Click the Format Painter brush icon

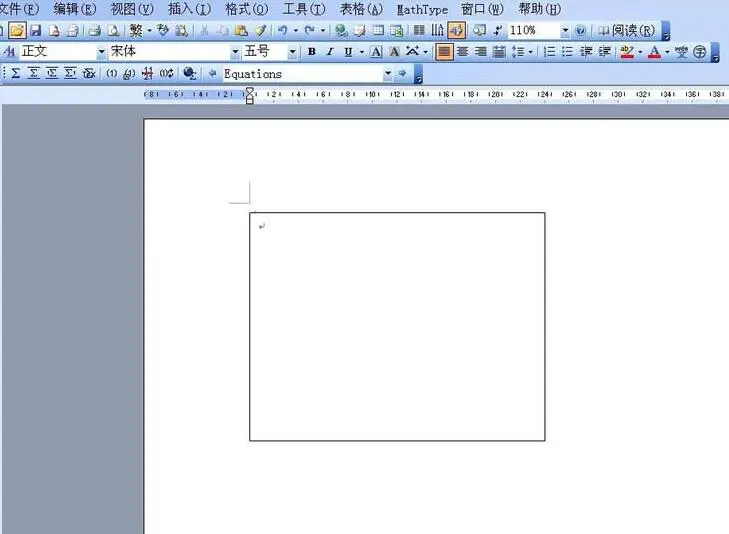[x=260, y=31]
